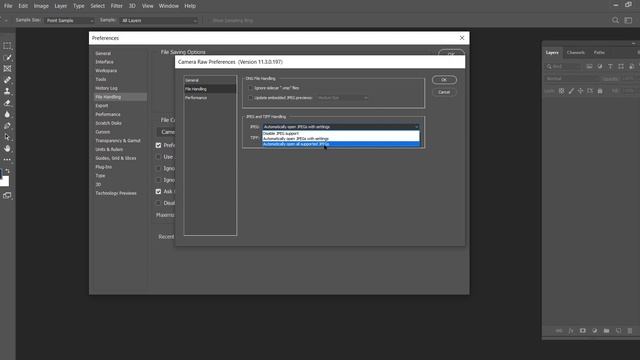Click the new group folder icon
The image size is (640, 360).
point(607,331)
